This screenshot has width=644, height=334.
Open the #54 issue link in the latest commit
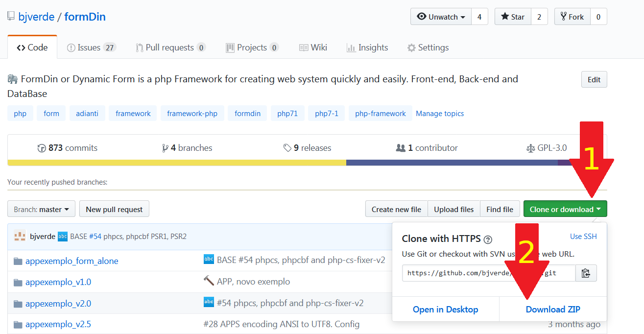coord(95,237)
